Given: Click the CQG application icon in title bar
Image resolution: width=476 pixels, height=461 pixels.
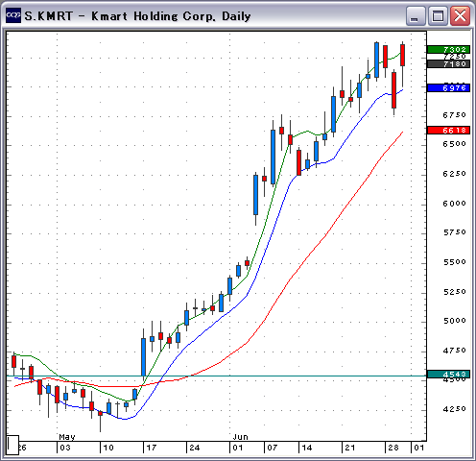Looking at the screenshot, I should click(13, 15).
